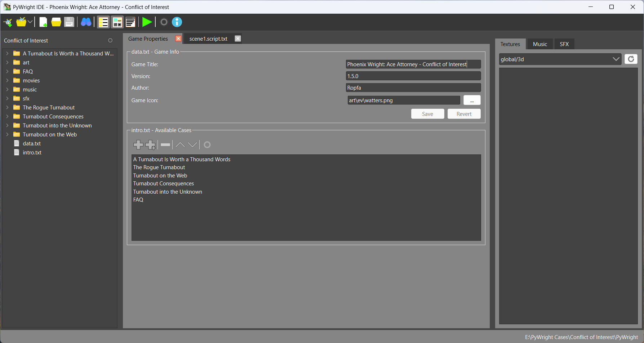
Task: Toggle the asset browser panel icon
Action: [x=117, y=22]
